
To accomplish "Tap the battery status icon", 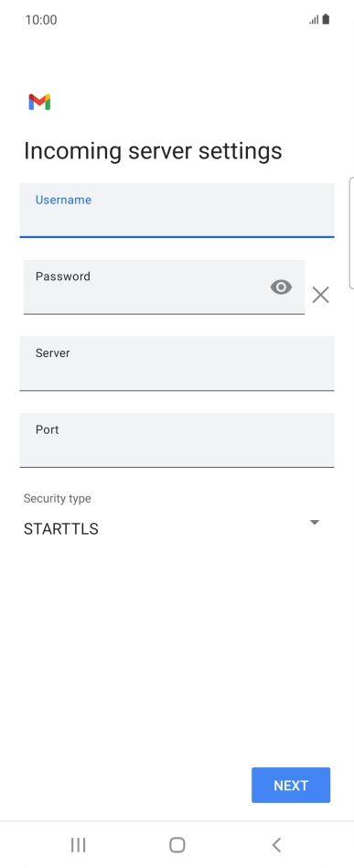I will click(326, 19).
